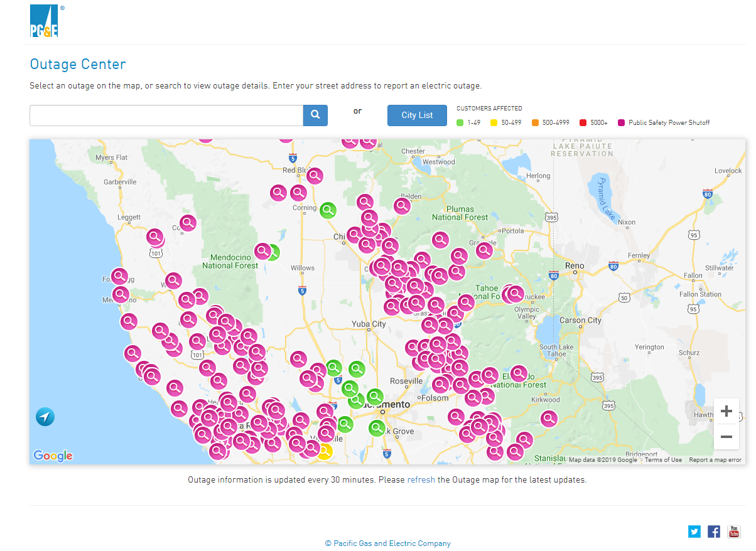Click the magnifier search button
This screenshot has width=756, height=551.
click(315, 115)
